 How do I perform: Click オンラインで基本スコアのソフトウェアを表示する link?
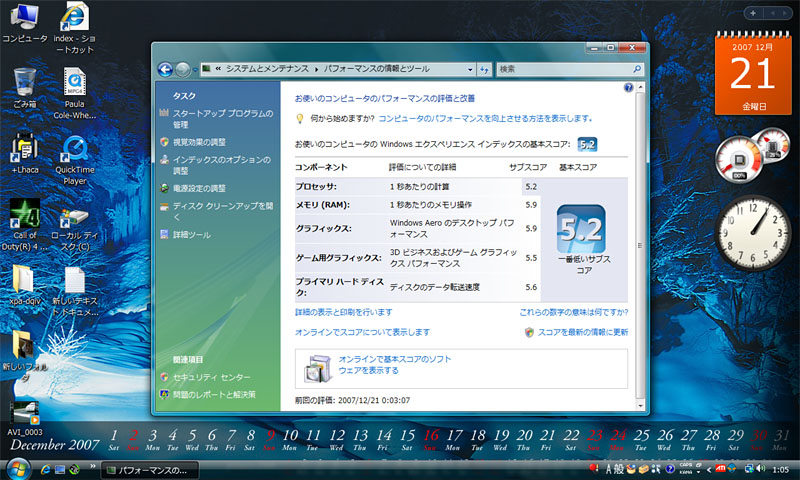click(395, 364)
